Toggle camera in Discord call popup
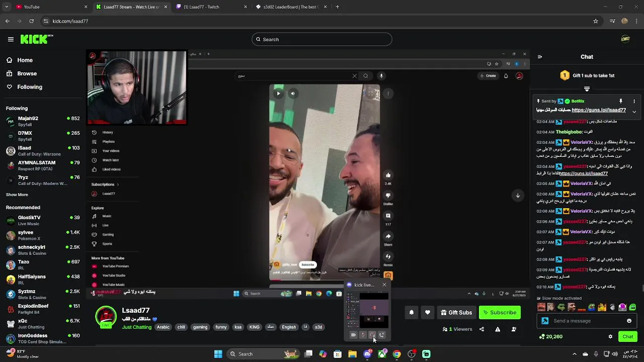The height and width of the screenshot is (362, 644). coord(353,335)
